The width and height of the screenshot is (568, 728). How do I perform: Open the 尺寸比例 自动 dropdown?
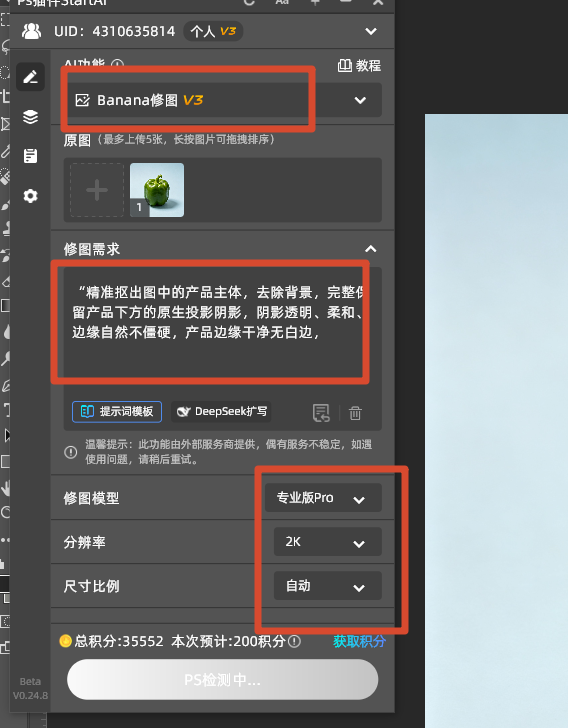pyautogui.click(x=327, y=586)
